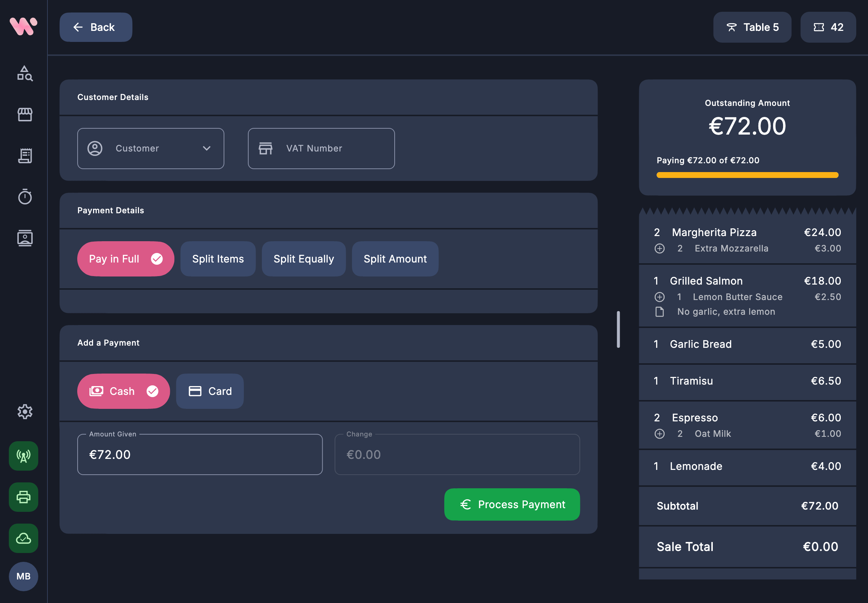Screen dimensions: 868x603
Task: Open the printer status icon
Action: 23,497
